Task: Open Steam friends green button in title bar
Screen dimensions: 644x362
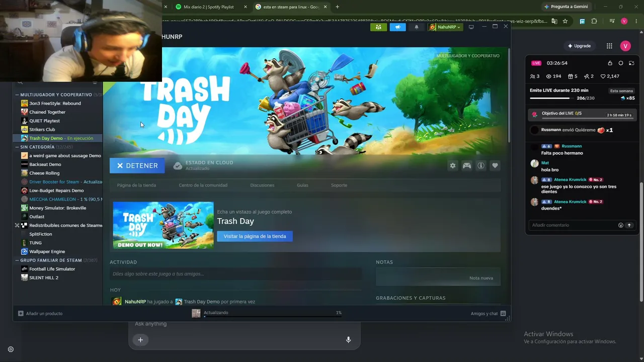Action: (x=378, y=27)
